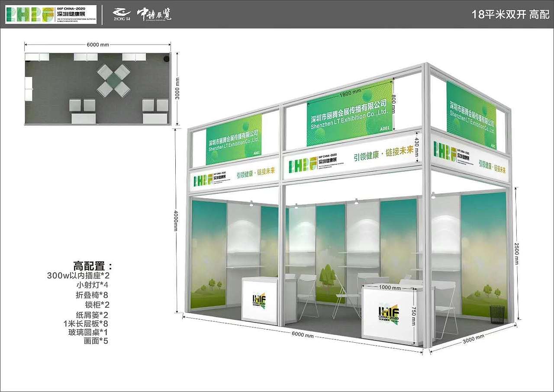The height and width of the screenshot is (392, 554).
Task: Click the '3000 mm' label along the booth side
Action: (474, 339)
